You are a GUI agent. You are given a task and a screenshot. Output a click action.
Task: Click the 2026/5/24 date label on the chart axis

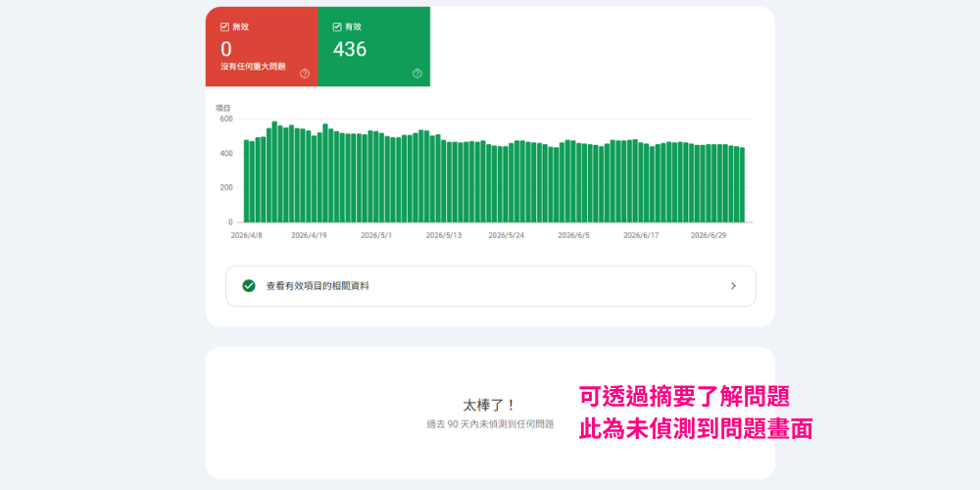[x=507, y=235]
